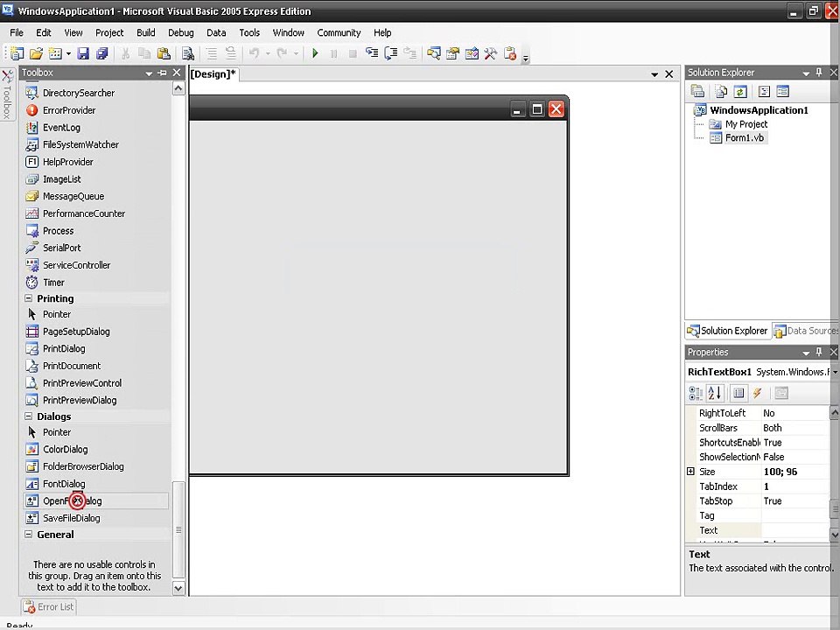Open the New Item toolbar dropdown arrow
840x630 pixels.
68,53
